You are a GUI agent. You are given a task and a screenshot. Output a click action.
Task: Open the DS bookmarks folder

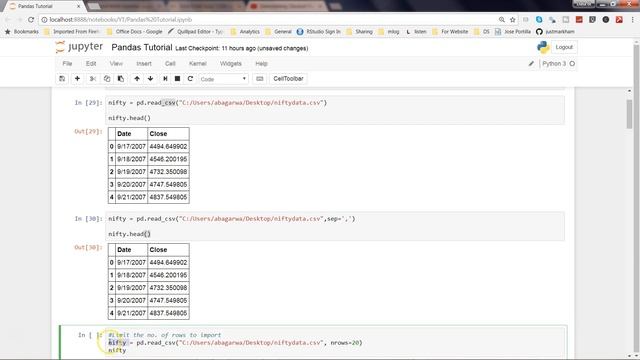click(482, 31)
